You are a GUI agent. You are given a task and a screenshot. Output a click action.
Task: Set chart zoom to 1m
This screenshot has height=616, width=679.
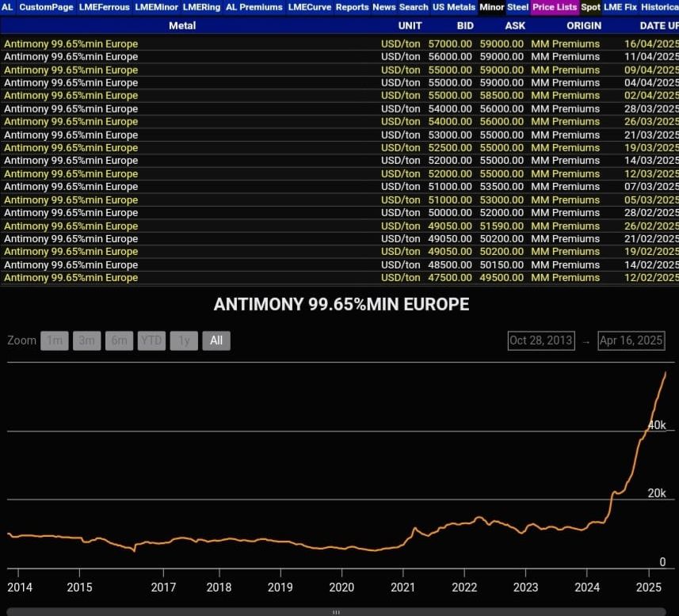(55, 340)
